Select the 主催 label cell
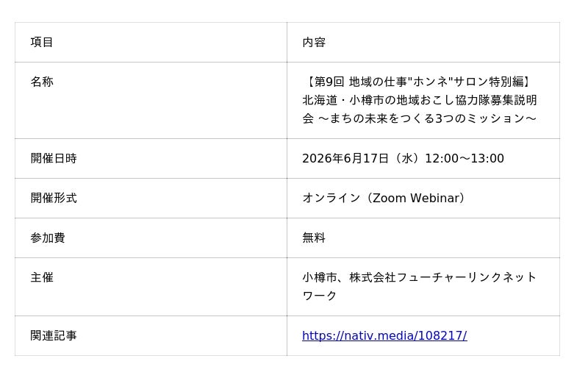Image resolution: width=588 pixels, height=378 pixels. click(x=151, y=287)
